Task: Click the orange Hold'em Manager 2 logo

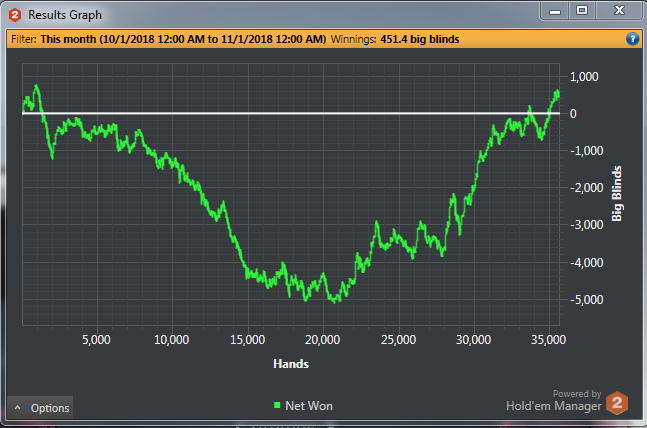Action: pyautogui.click(x=617, y=402)
